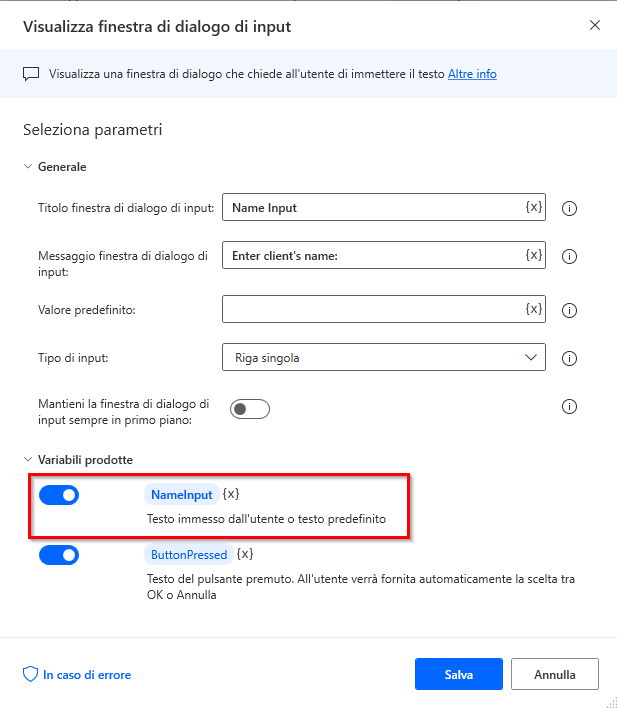
Task: Enable keeping the input dialog always on top
Action: click(250, 409)
